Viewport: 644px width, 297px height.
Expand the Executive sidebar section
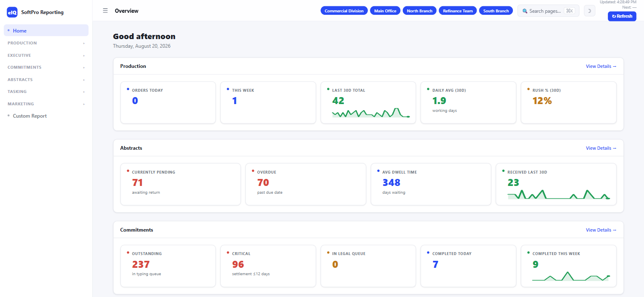point(46,55)
